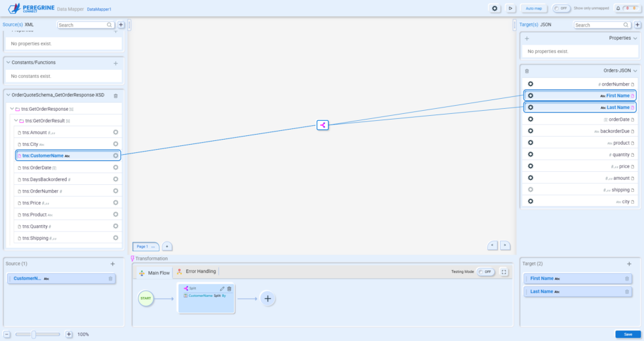The width and height of the screenshot is (644, 341).
Task: Click the Auto map button
Action: tap(533, 8)
